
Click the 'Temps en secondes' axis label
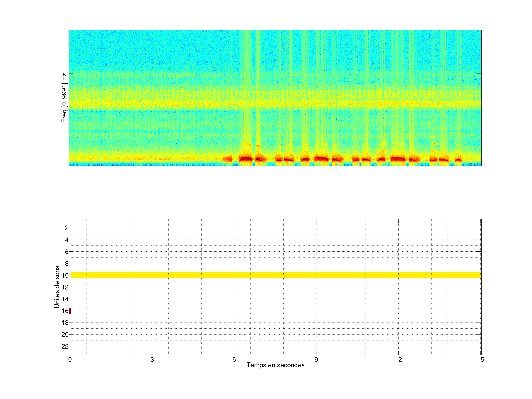(x=275, y=365)
